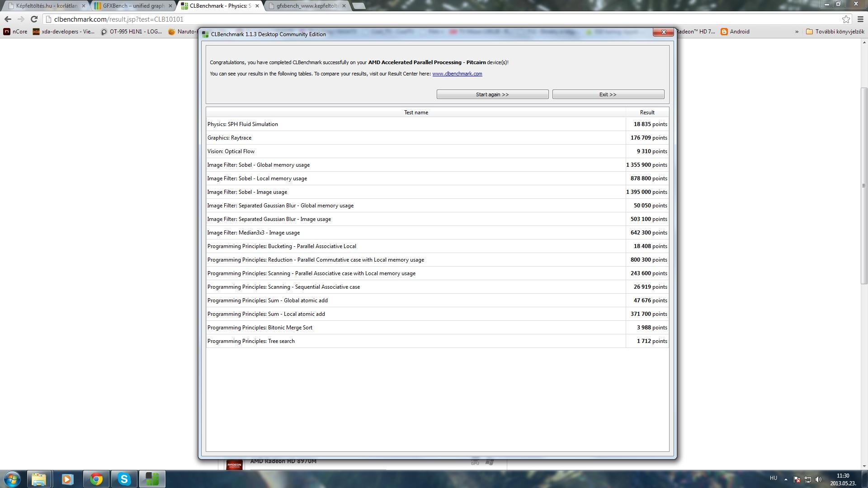Click browser page vertical scrollbar
The height and width of the screenshot is (488, 868).
864,185
